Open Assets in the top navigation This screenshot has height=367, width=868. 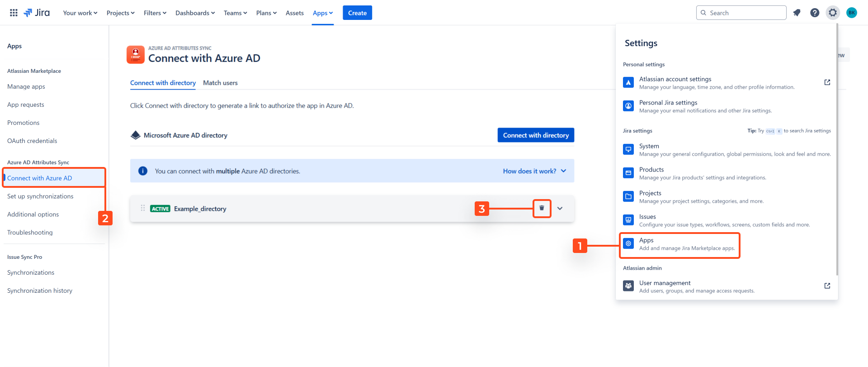(295, 13)
